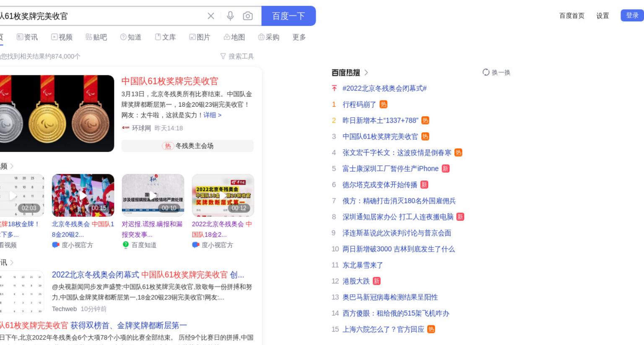Viewport: 644px width, 345px height.
Task: Open hot search 深圳通知居家办公 打工人连夜搬电脑
Action: click(x=398, y=217)
